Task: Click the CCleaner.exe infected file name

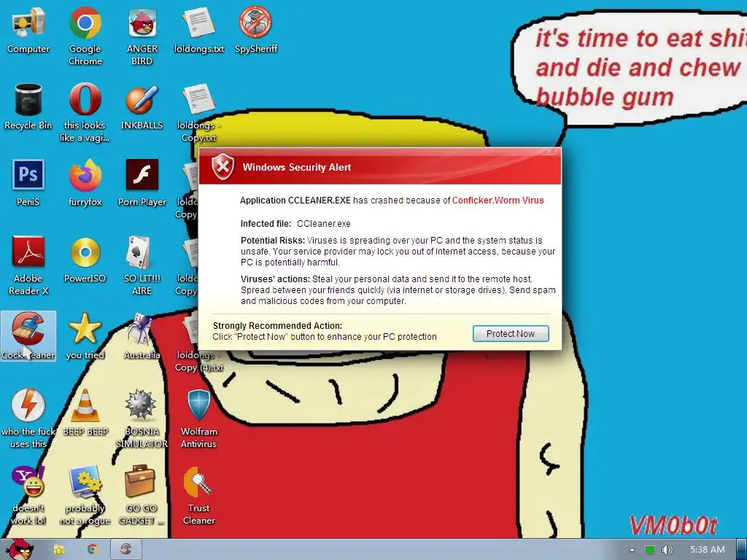Action: click(x=323, y=224)
